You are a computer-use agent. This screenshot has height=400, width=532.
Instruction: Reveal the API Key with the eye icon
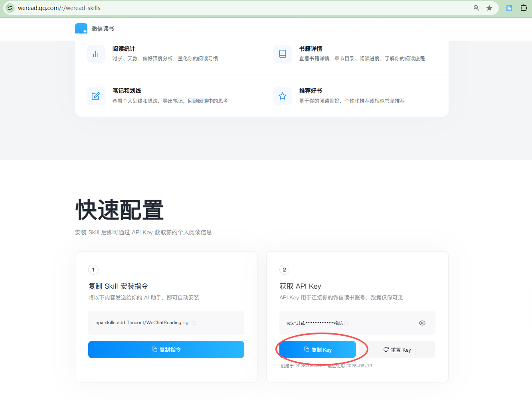[x=422, y=323]
